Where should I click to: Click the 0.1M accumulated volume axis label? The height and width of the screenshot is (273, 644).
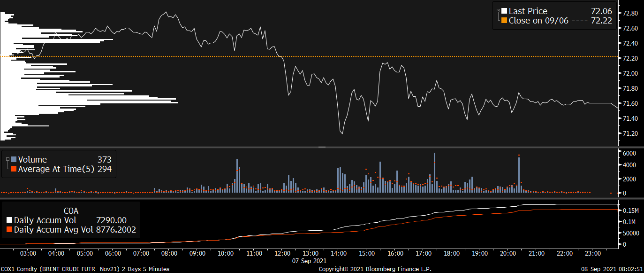pos(629,221)
